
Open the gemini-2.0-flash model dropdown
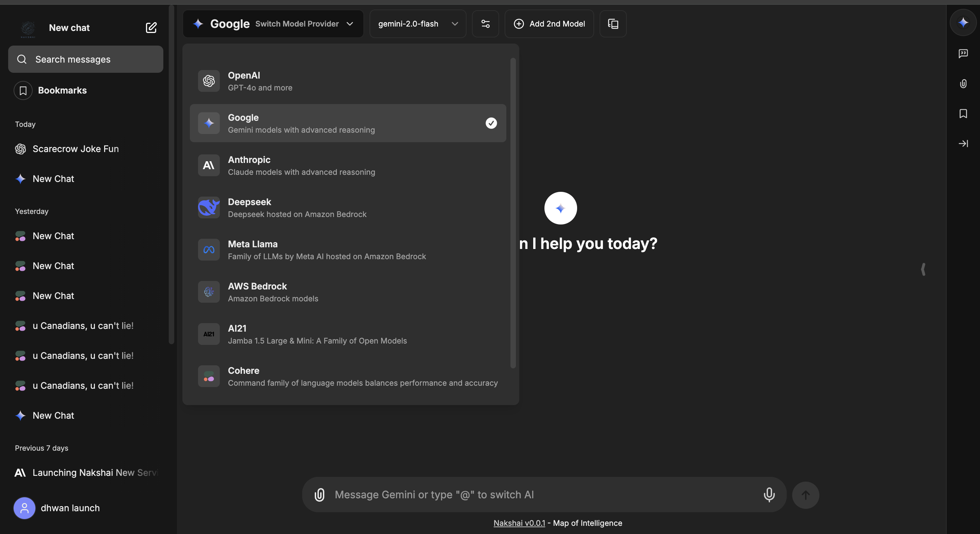(417, 24)
